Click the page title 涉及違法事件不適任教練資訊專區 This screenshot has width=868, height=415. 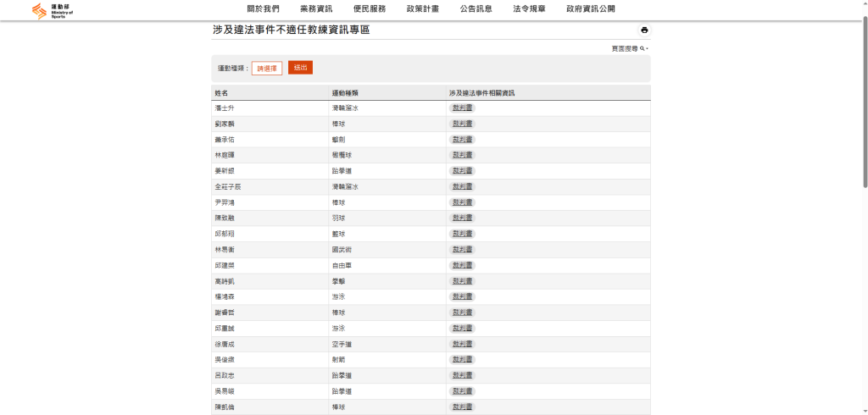(292, 30)
